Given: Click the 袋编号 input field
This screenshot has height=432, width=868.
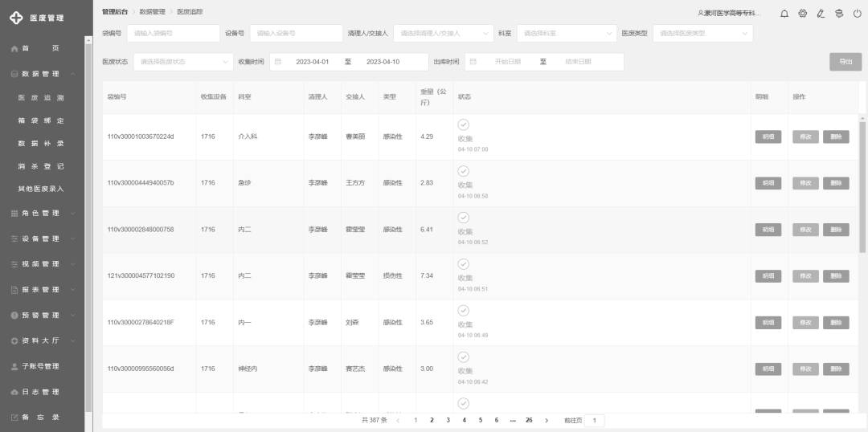Looking at the screenshot, I should tap(172, 33).
